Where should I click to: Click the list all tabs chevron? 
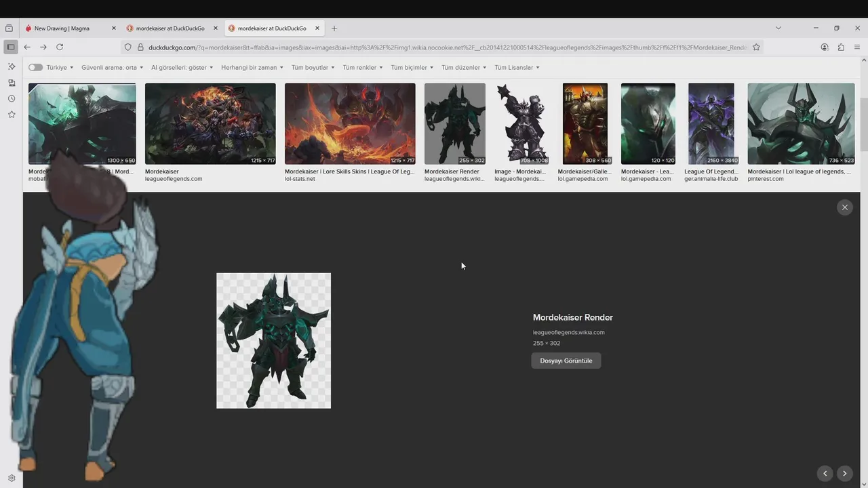point(778,28)
